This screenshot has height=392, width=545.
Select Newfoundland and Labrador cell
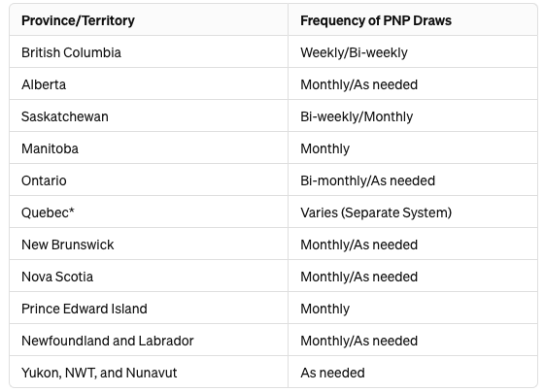point(108,341)
